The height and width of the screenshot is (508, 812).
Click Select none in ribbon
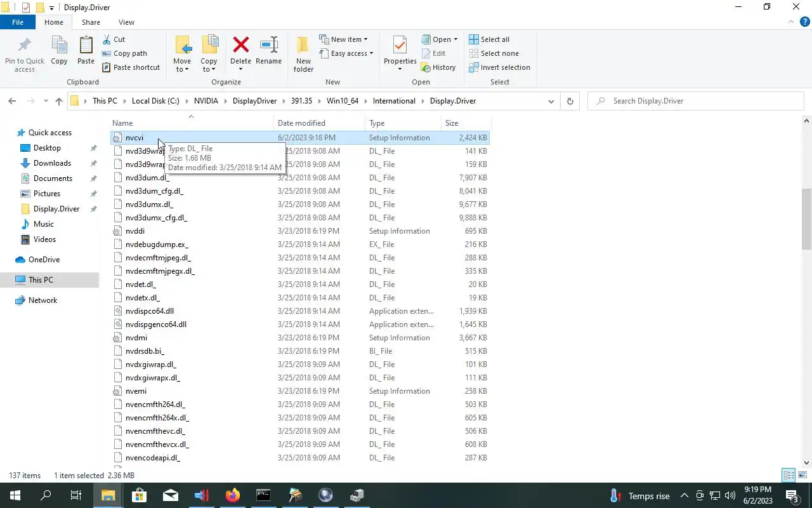click(494, 53)
